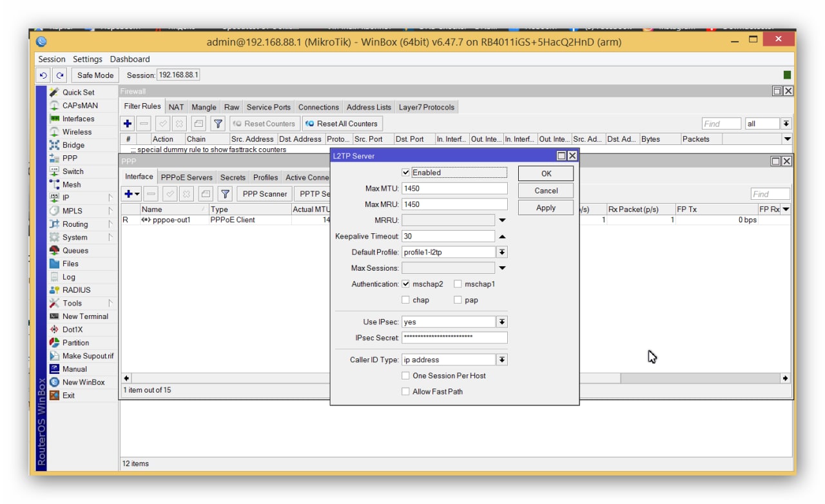Image resolution: width=825 pixels, height=504 pixels.
Task: Open PPP add-interface dropdown arrow
Action: [137, 194]
